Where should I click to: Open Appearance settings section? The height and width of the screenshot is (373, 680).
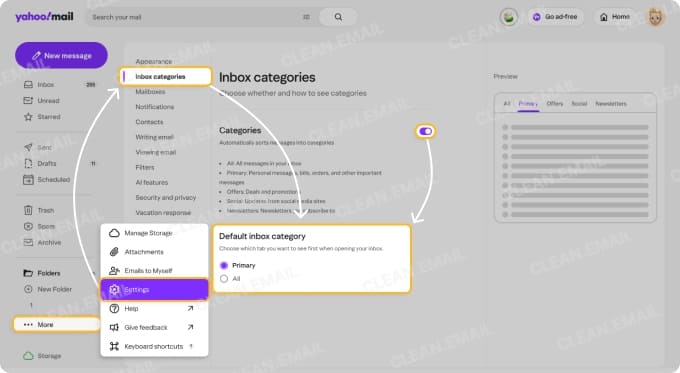(x=154, y=62)
